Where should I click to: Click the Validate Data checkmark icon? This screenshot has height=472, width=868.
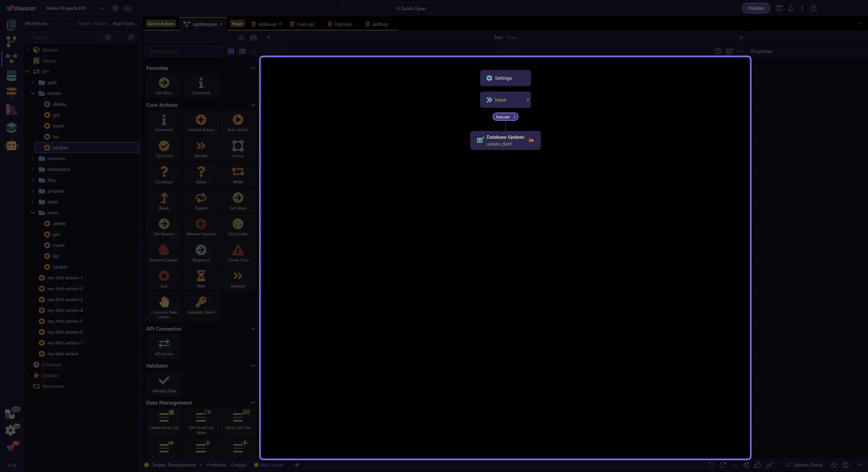click(164, 381)
